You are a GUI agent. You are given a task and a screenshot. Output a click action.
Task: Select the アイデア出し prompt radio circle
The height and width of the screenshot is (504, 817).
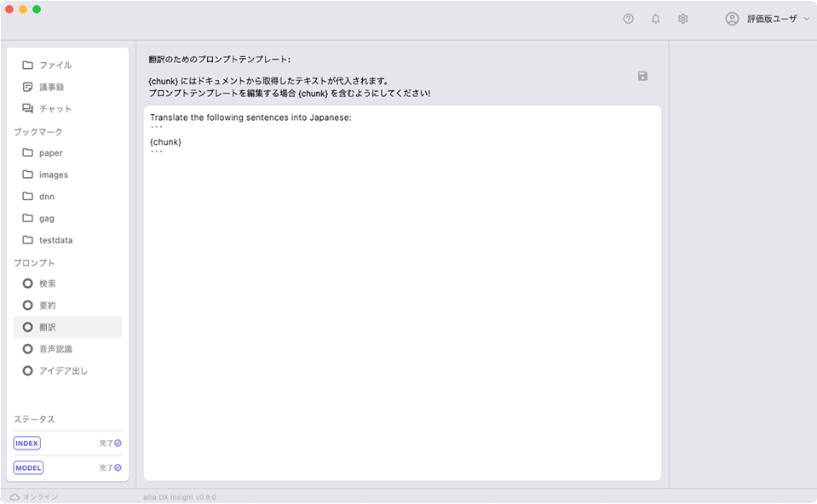(x=27, y=370)
